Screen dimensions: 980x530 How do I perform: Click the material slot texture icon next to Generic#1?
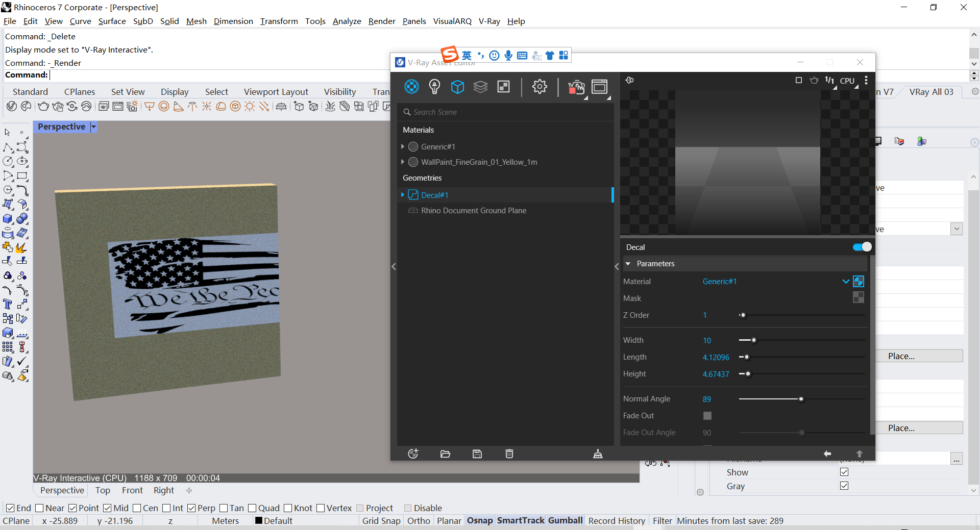(859, 281)
